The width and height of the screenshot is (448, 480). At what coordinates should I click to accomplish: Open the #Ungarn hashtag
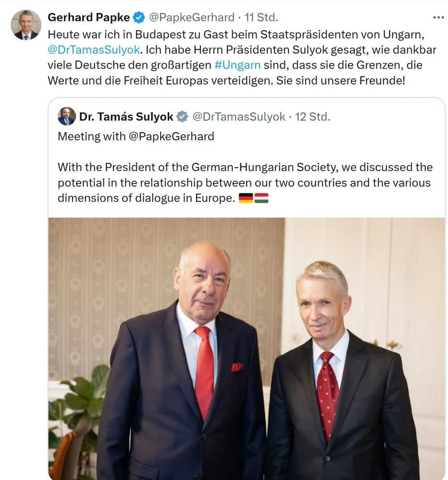[237, 65]
